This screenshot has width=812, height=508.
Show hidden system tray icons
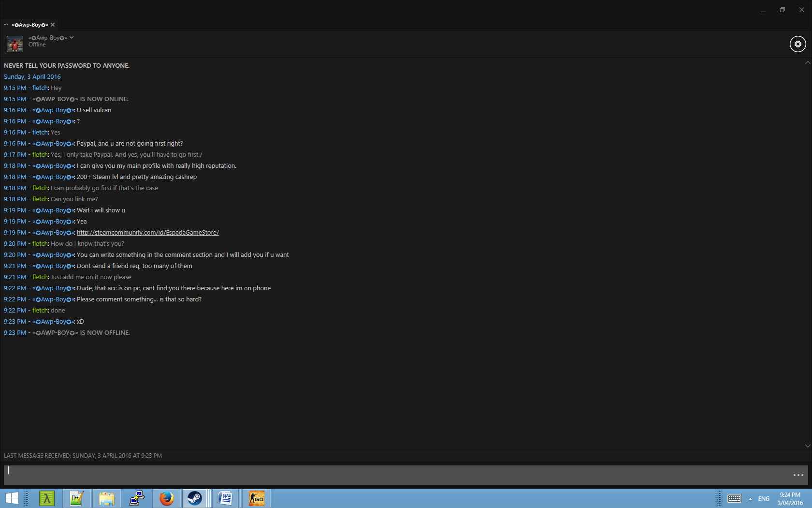click(750, 499)
